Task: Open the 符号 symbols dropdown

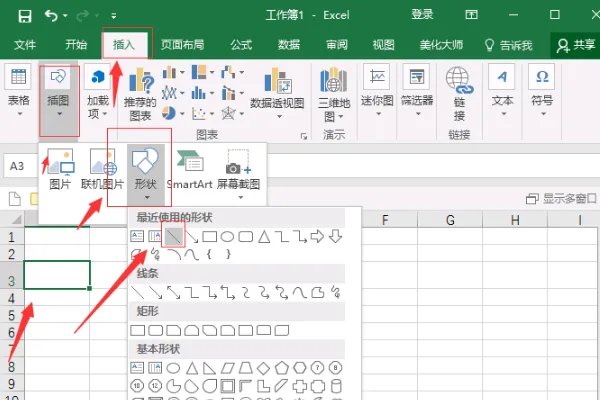Action: tap(542, 92)
